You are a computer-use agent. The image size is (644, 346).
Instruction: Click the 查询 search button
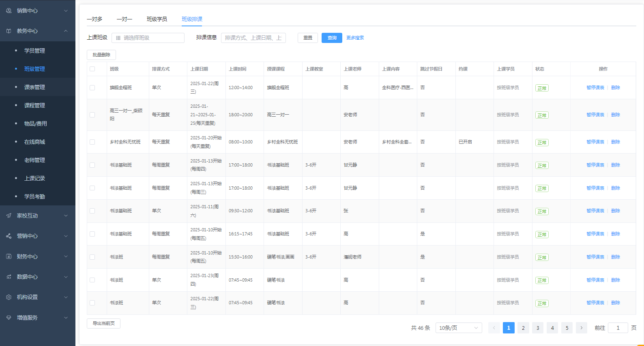(332, 38)
